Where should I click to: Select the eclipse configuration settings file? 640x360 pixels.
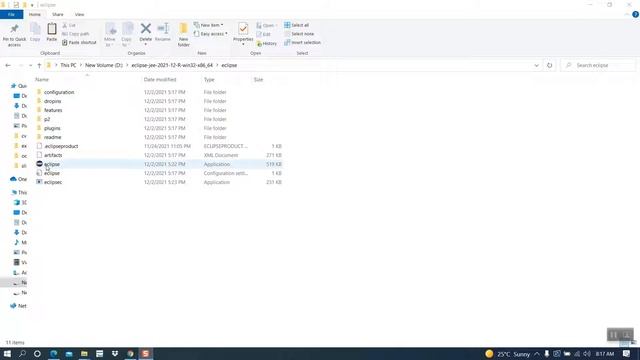click(52, 173)
